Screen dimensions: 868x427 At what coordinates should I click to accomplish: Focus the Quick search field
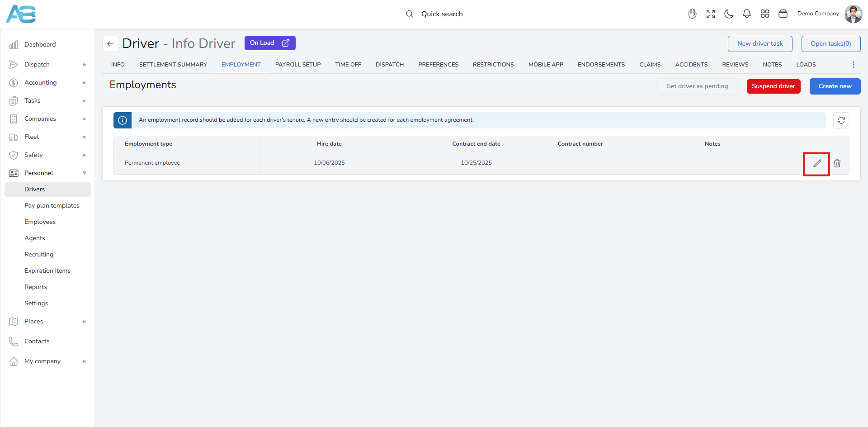(x=442, y=14)
